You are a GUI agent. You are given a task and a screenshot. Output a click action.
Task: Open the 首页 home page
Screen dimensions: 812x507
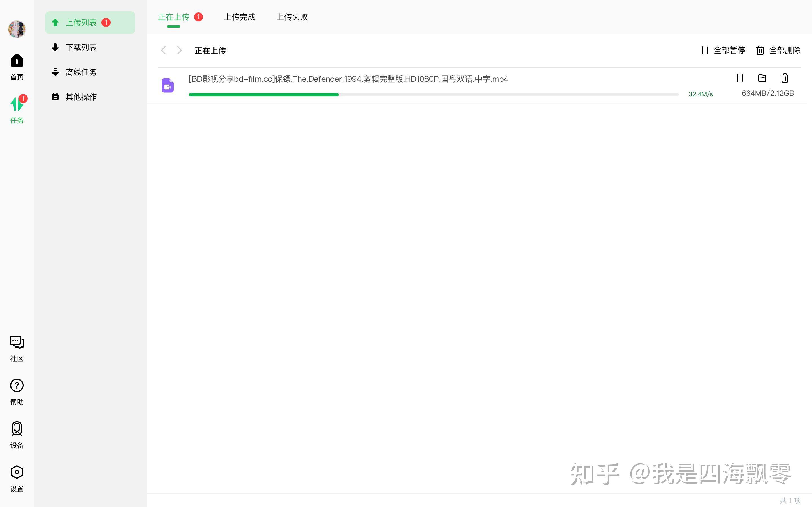(x=16, y=66)
